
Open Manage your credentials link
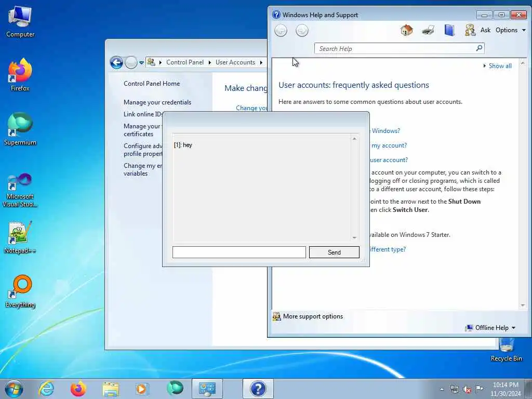pos(157,102)
